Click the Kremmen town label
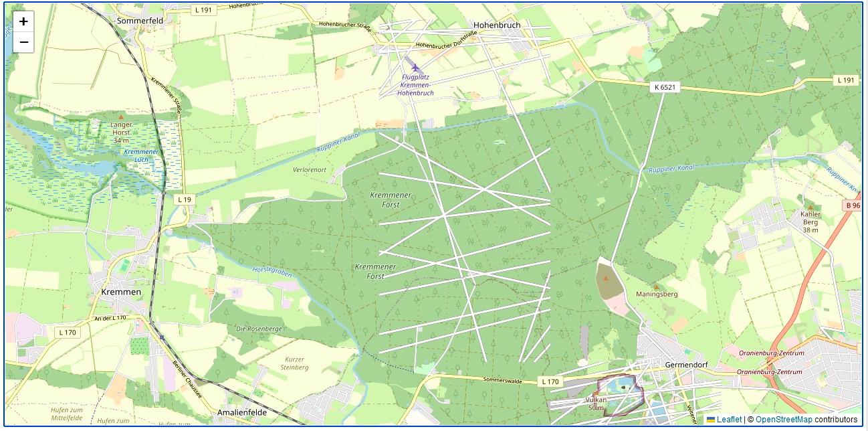The width and height of the screenshot is (868, 431). (x=121, y=292)
